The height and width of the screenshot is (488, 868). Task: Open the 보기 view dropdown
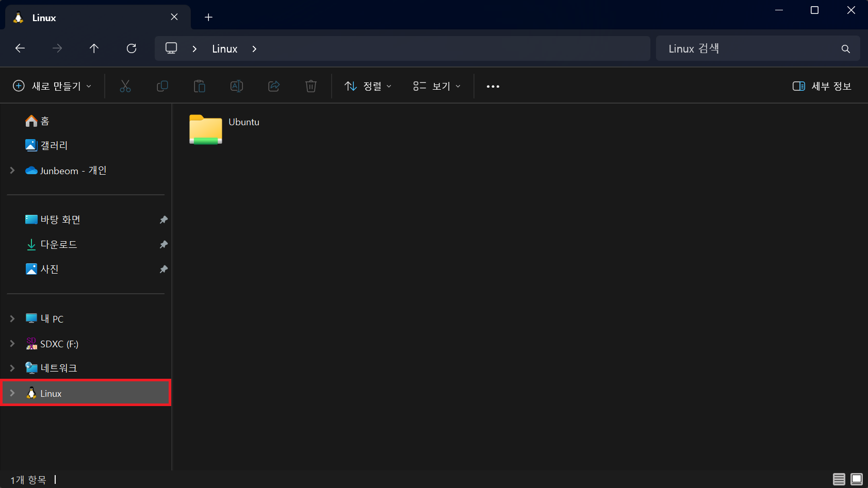[x=437, y=86]
